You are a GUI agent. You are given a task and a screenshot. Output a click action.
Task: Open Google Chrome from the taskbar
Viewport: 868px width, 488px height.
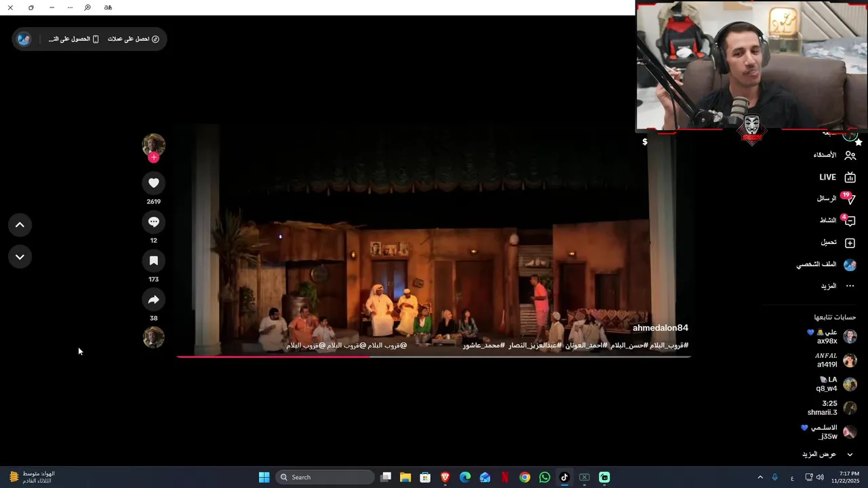click(x=525, y=477)
